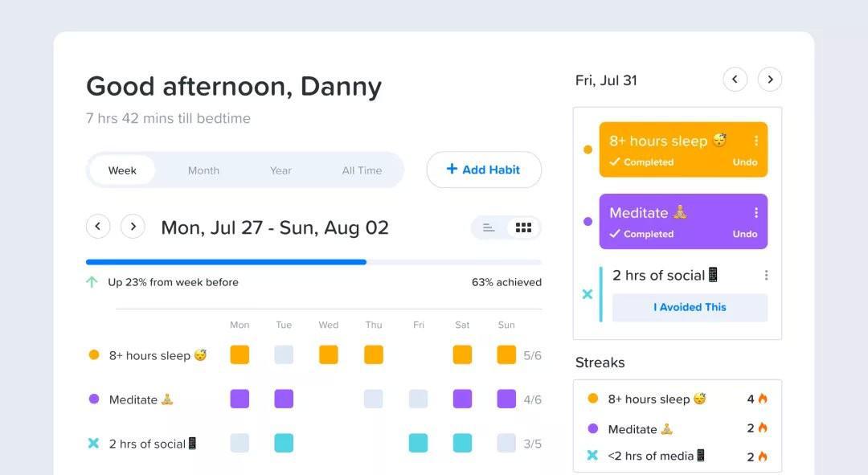Open options menu on Meditate card
868x475 pixels.
(756, 213)
